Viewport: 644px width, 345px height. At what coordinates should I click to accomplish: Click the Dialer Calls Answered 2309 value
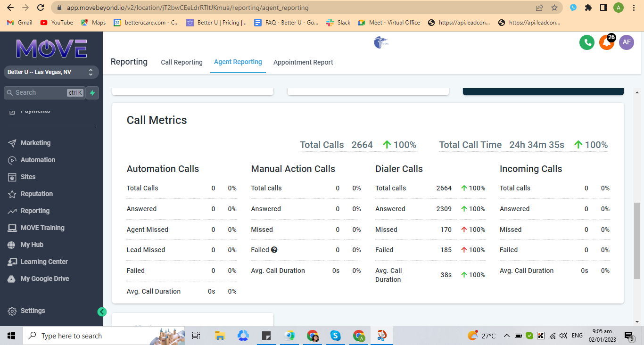point(444,209)
